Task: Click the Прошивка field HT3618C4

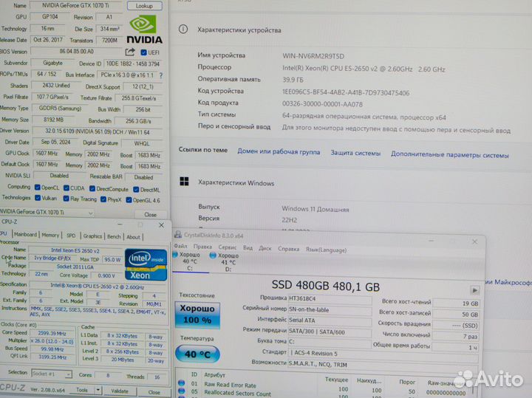Action: (x=330, y=299)
